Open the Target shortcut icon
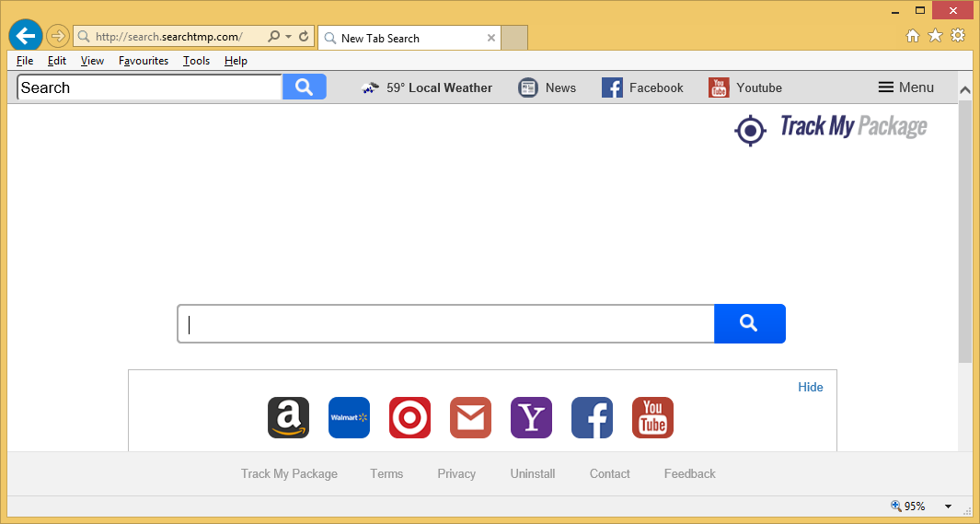980x524 pixels. coord(409,418)
